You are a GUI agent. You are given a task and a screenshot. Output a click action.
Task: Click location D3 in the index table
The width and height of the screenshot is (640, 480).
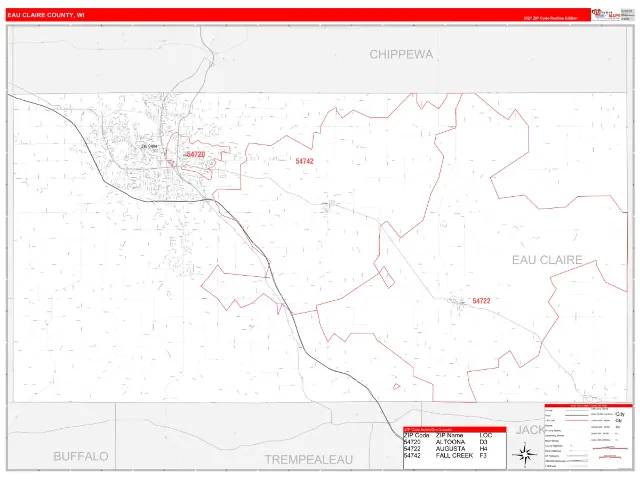pyautogui.click(x=483, y=442)
